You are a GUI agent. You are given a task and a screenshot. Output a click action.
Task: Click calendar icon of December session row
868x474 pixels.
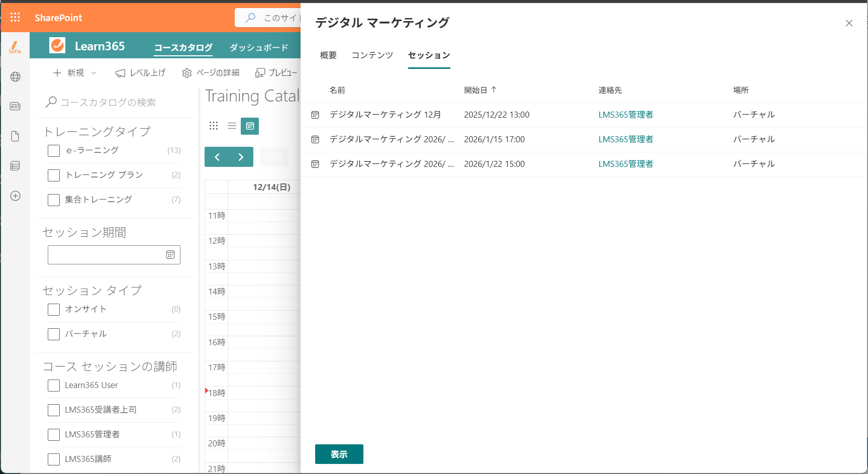pyautogui.click(x=315, y=115)
